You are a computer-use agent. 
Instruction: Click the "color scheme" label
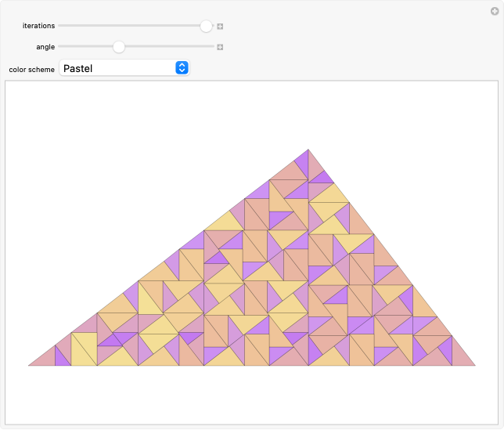pos(32,69)
